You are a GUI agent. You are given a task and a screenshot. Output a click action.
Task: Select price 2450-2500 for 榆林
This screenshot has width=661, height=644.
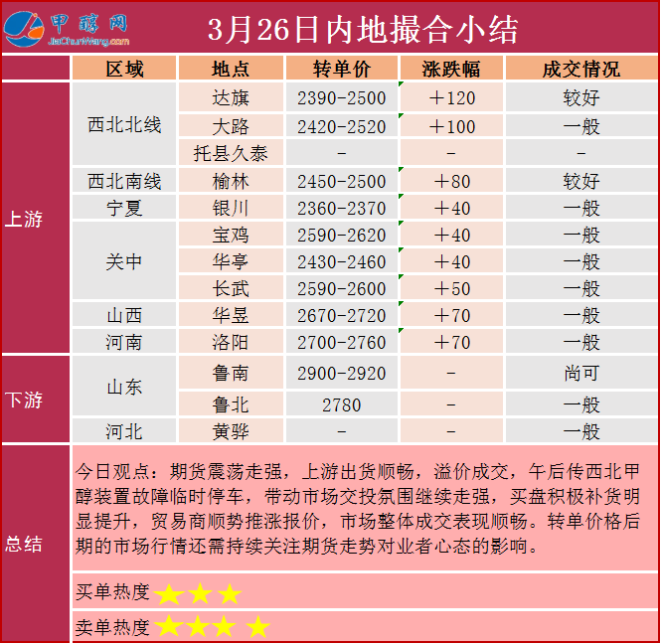pyautogui.click(x=342, y=181)
